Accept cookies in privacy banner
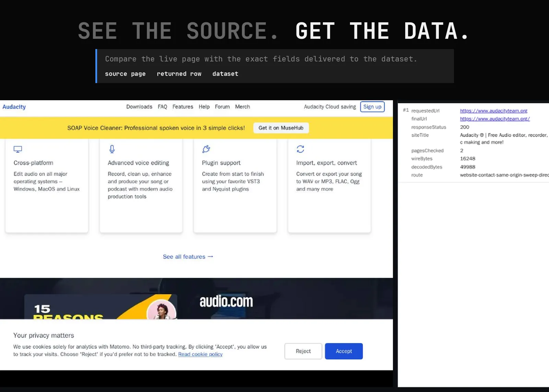Image resolution: width=549 pixels, height=392 pixels. coord(344,351)
